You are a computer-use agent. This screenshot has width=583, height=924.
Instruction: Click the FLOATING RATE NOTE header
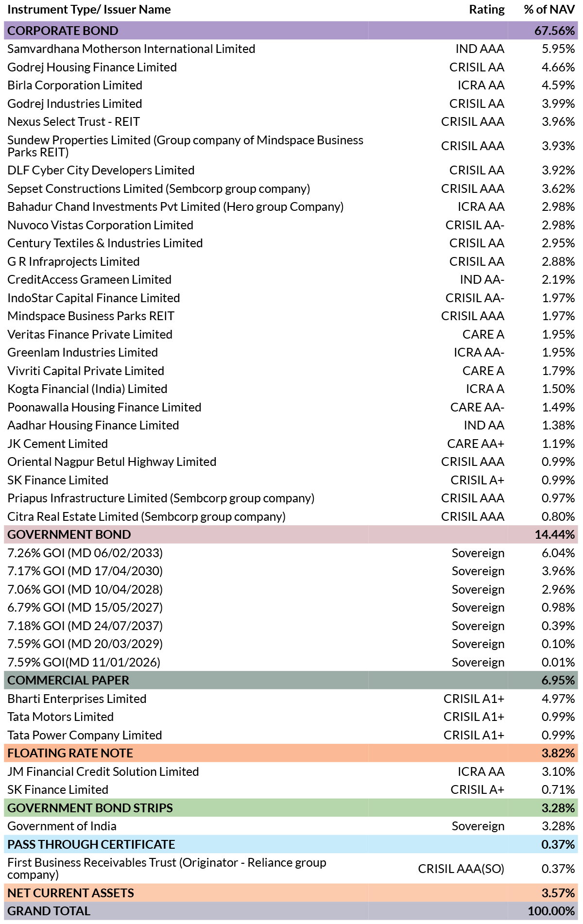pyautogui.click(x=291, y=753)
